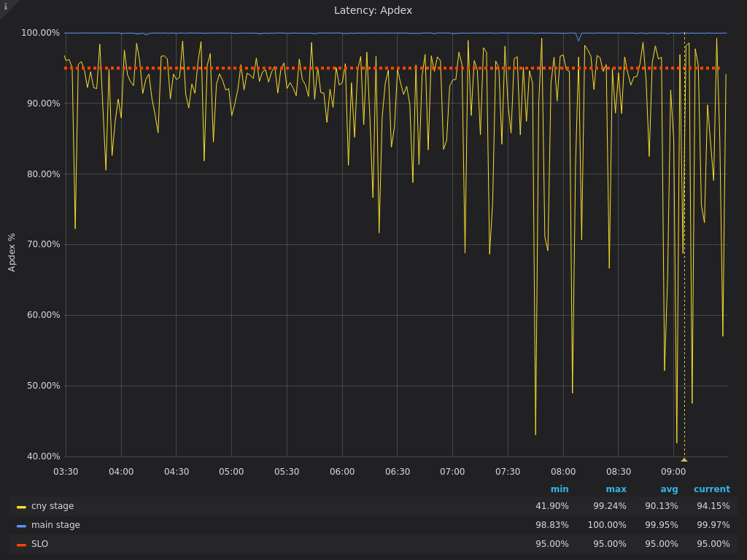Image resolution: width=747 pixels, height=560 pixels.
Task: Toggle cny stage series in legend
Action: (53, 506)
